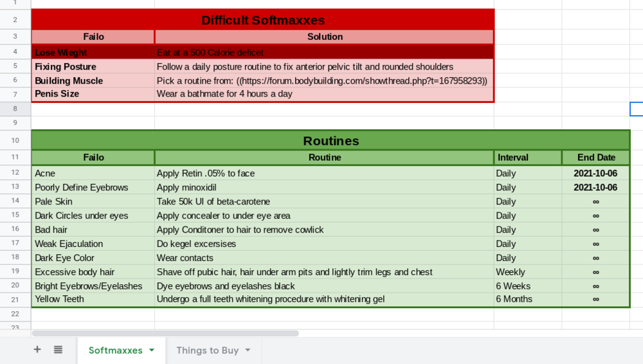Viewport: 643px width, 364px height.
Task: Open the all sheets list icon
Action: coord(58,350)
